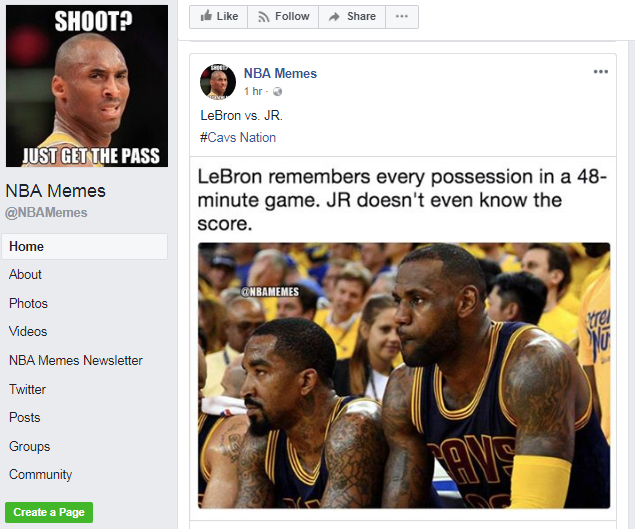The width and height of the screenshot is (635, 529).
Task: Click the 1 hr timestamp link
Action: [x=253, y=91]
